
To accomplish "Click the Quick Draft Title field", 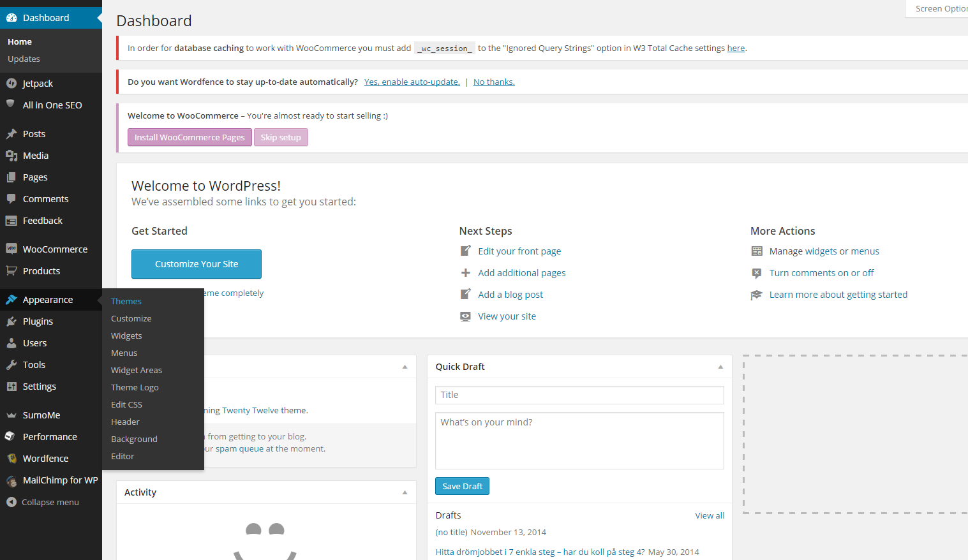I will (579, 395).
